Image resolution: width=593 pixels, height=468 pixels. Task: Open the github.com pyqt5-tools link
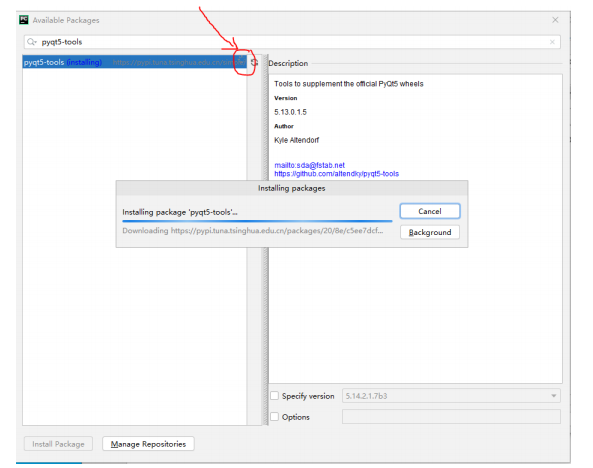(336, 174)
